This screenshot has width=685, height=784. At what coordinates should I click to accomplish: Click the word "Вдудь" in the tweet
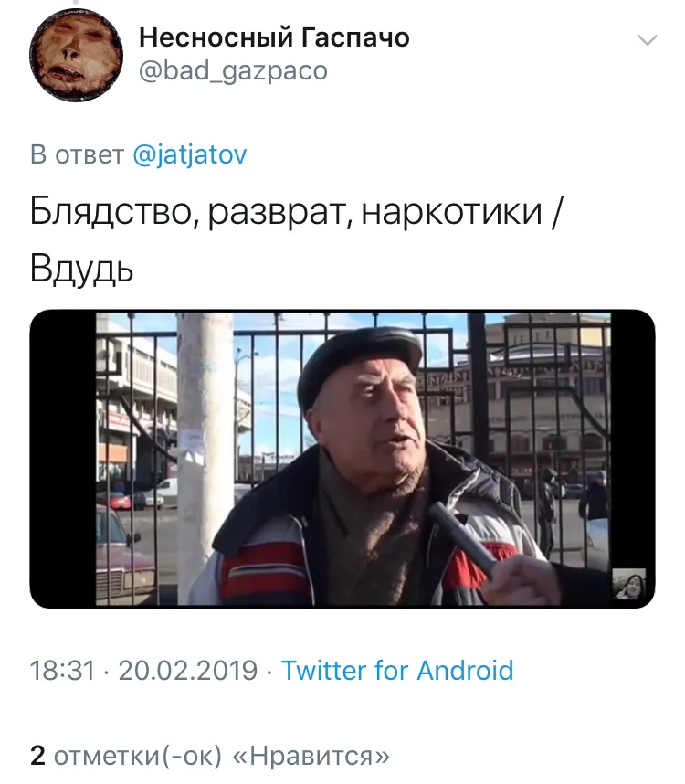coord(81,269)
